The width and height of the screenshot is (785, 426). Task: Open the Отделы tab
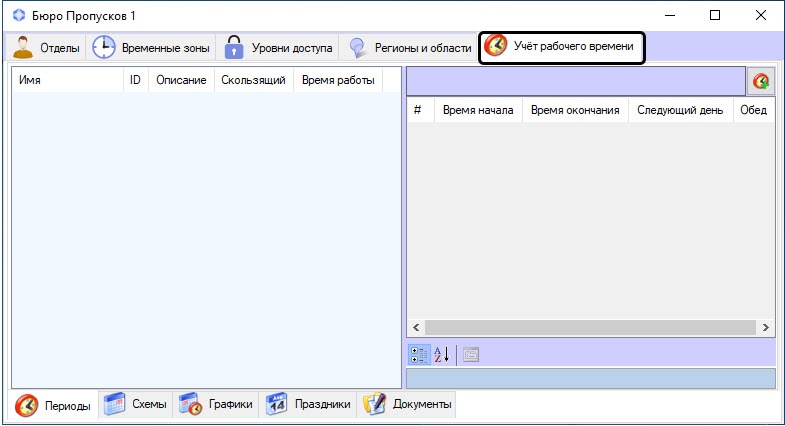47,48
